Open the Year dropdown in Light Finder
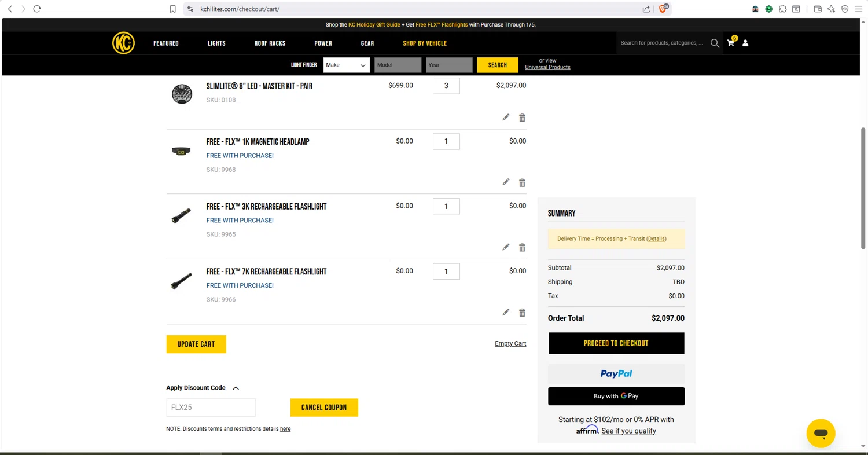868x455 pixels. (x=449, y=65)
